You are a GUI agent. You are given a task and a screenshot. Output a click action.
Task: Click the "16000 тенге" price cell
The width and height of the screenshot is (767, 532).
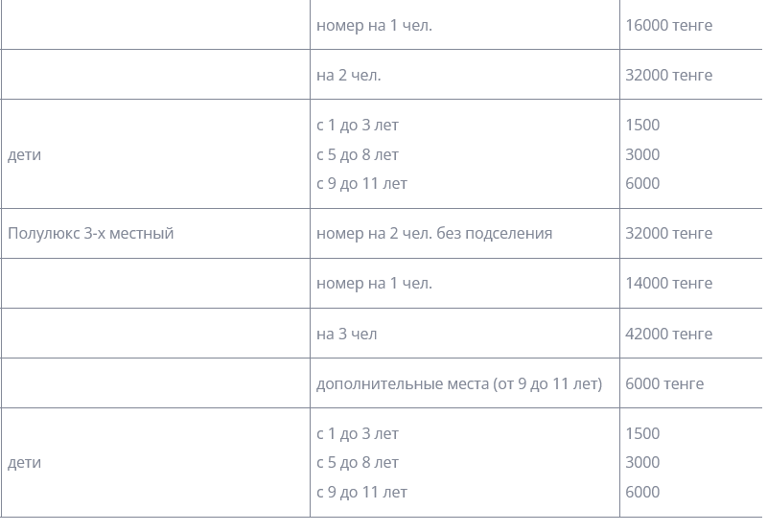point(668,25)
